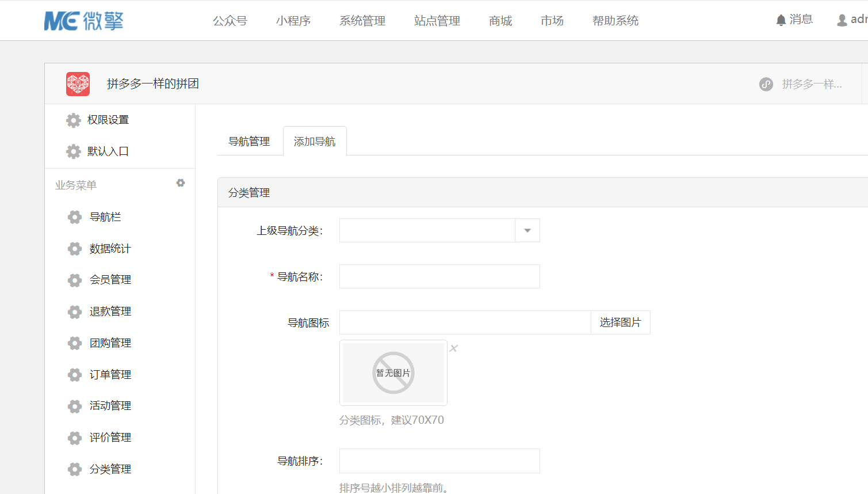Image resolution: width=868 pixels, height=494 pixels.
Task: Click the 暂无图片 placeholder thumbnail
Action: [x=393, y=373]
